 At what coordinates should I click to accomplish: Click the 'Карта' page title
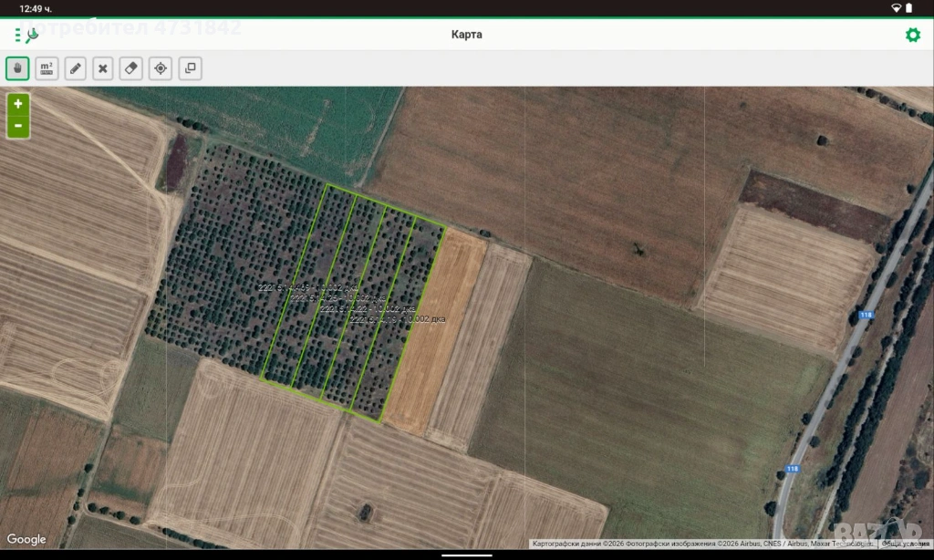tap(467, 35)
